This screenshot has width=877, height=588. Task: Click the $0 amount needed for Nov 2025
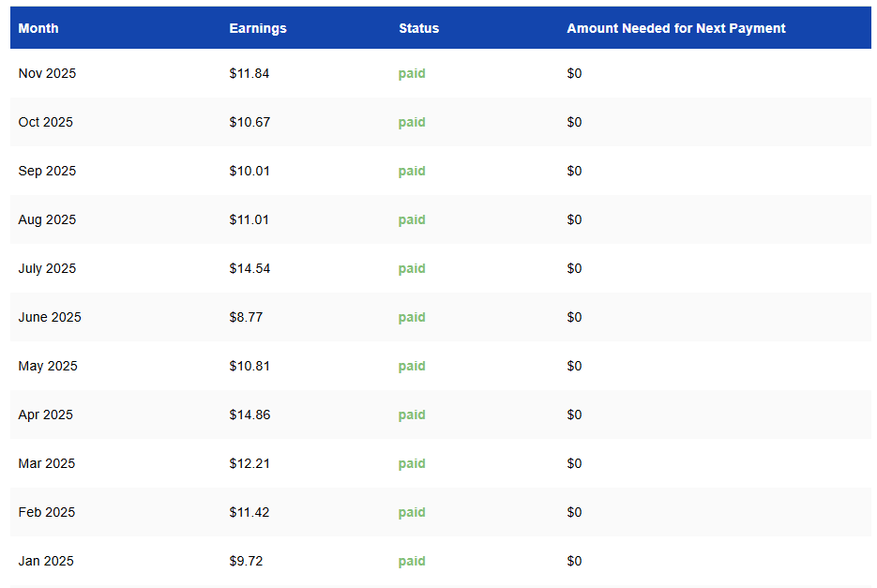574,73
